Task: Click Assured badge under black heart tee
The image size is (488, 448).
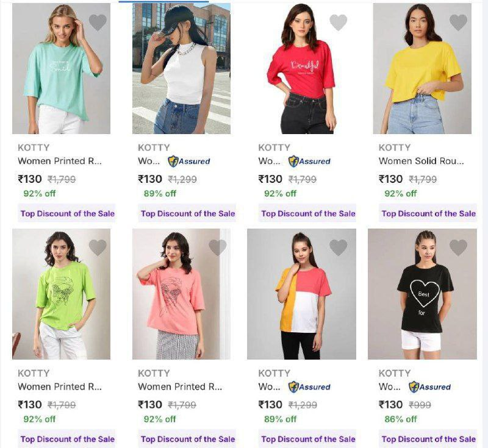Action: 429,387
